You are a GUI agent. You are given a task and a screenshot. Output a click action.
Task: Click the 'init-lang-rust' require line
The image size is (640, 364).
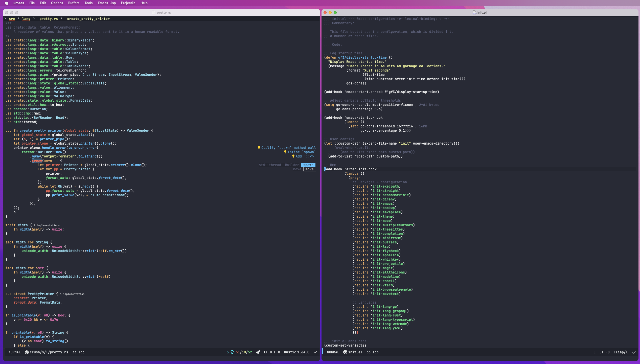[x=377, y=315]
